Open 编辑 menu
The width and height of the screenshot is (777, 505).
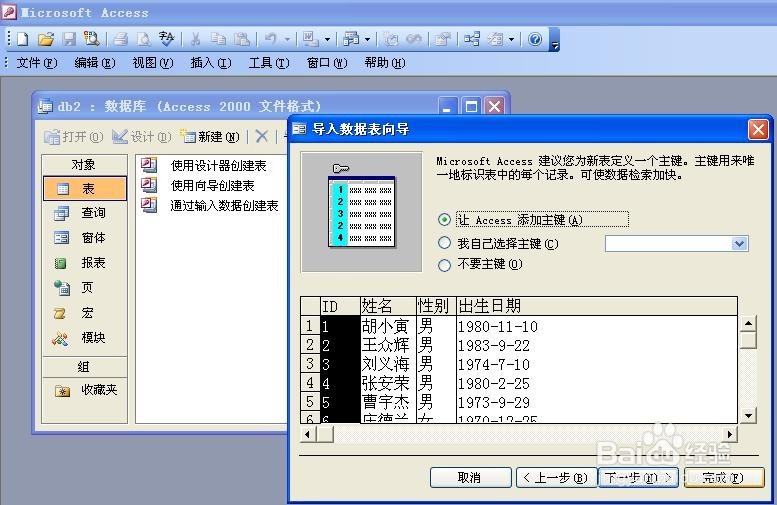tap(95, 63)
